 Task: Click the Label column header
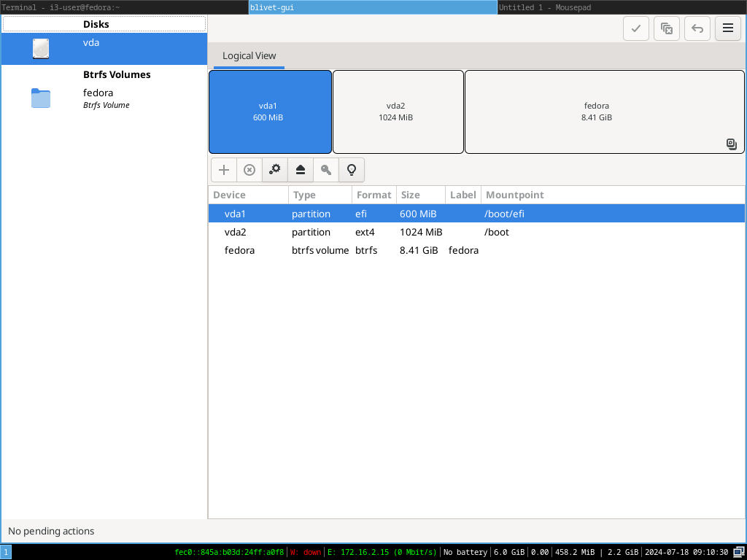[463, 195]
